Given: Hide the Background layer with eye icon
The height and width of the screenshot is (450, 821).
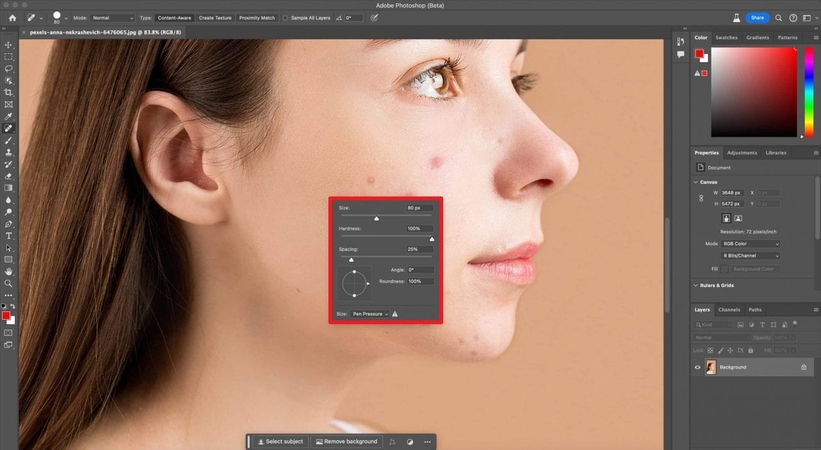Looking at the screenshot, I should pyautogui.click(x=698, y=367).
